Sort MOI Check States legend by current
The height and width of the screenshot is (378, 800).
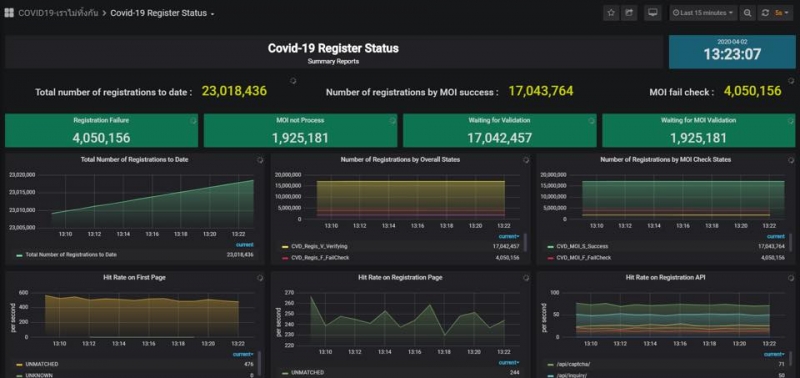coord(776,236)
